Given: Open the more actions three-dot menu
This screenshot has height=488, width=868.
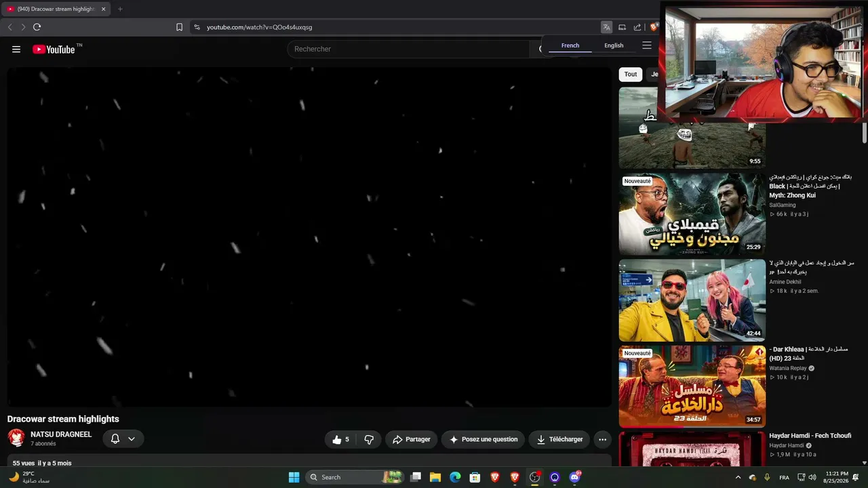Looking at the screenshot, I should (x=602, y=439).
